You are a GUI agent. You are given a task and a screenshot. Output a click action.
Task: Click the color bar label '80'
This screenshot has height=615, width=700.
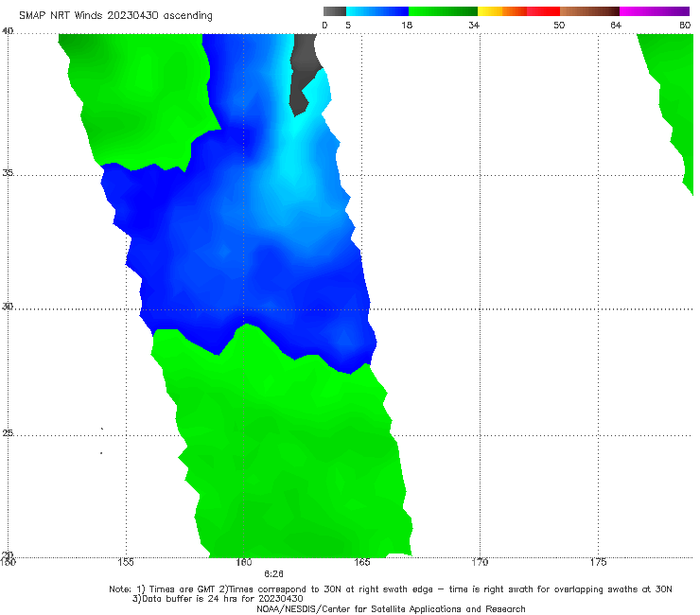pyautogui.click(x=685, y=25)
